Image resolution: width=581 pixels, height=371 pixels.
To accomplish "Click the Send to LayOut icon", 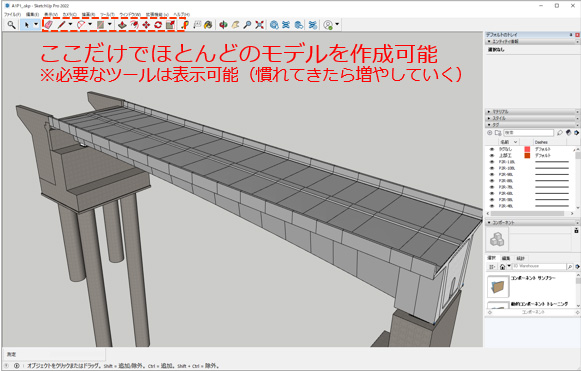I will pyautogui.click(x=298, y=24).
